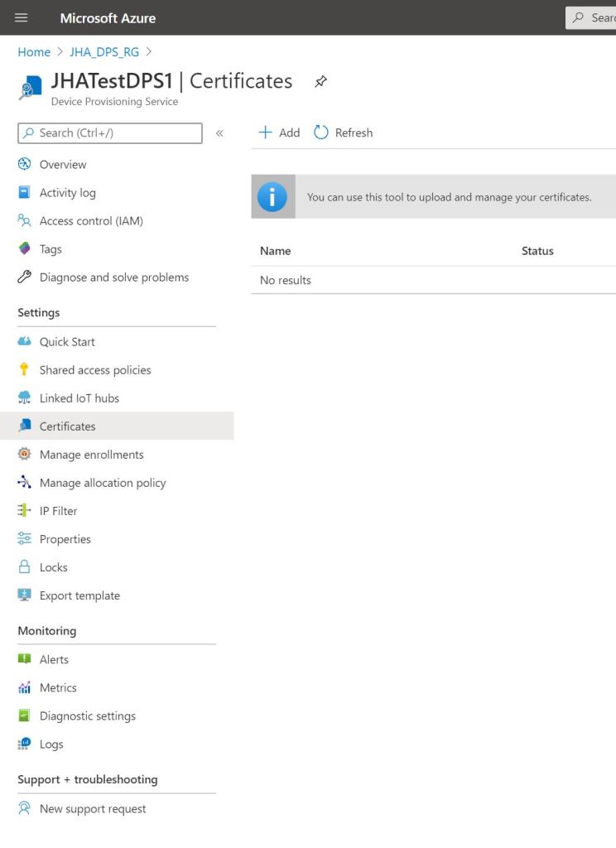Click the Linked IoT hubs icon
This screenshot has width=616, height=848.
click(24, 397)
